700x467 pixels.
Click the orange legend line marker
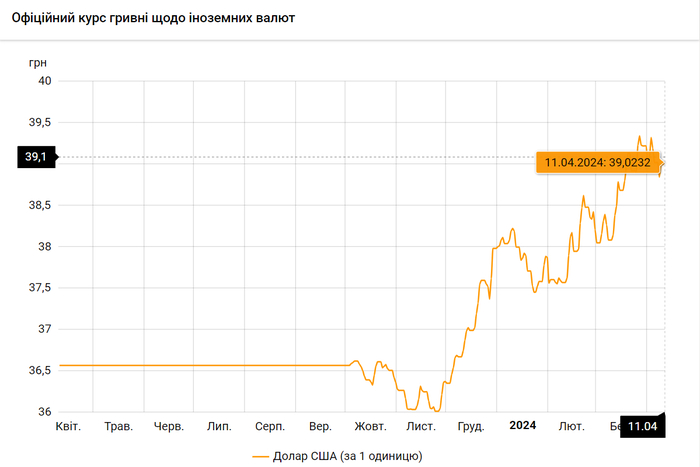[x=261, y=456]
